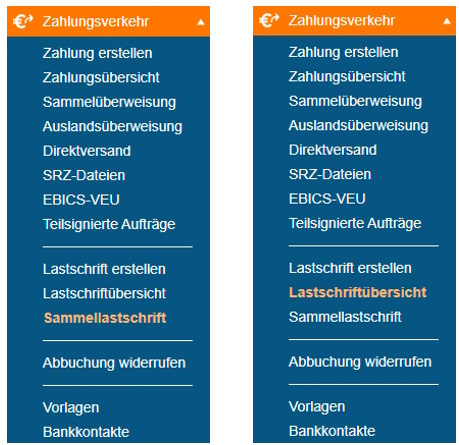Screen dimensions: 459x445
Task: Open Zahlungsübersicht in right menu
Action: tap(347, 77)
